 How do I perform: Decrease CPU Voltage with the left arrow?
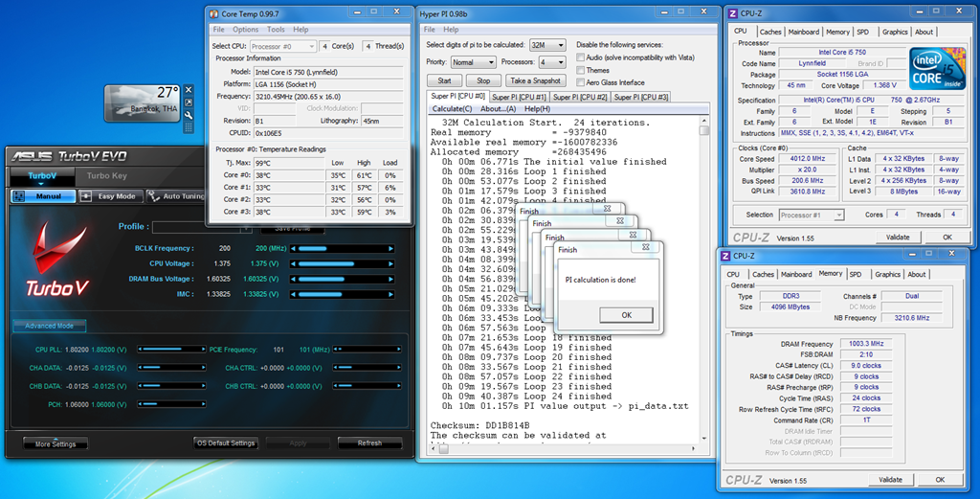pyautogui.click(x=295, y=263)
